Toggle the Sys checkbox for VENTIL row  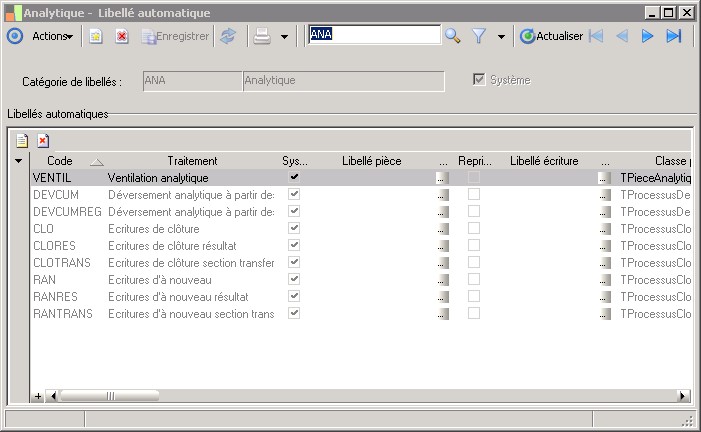click(294, 177)
